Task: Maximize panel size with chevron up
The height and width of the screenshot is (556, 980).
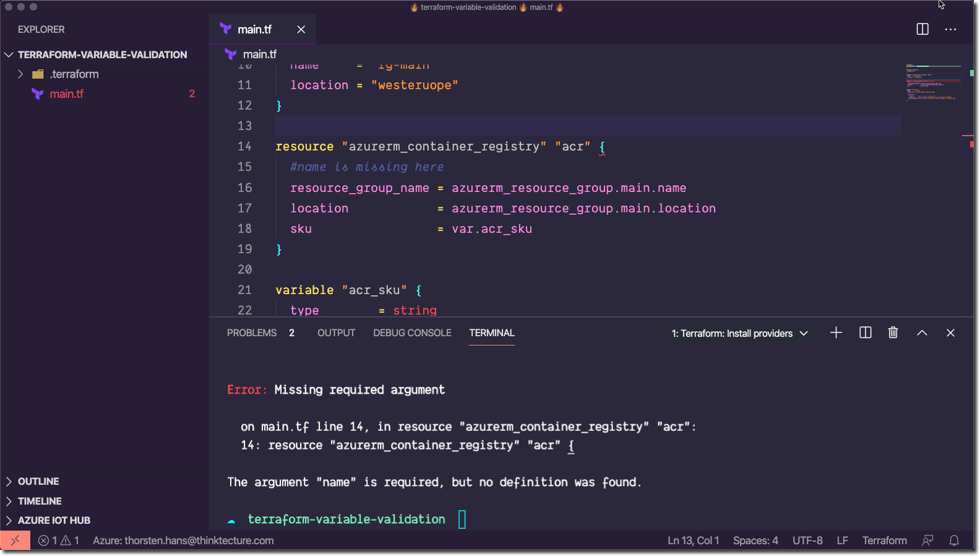Action: [922, 333]
